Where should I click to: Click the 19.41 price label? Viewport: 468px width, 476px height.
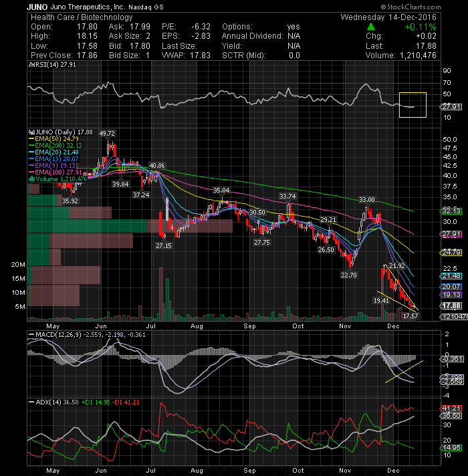(x=381, y=301)
